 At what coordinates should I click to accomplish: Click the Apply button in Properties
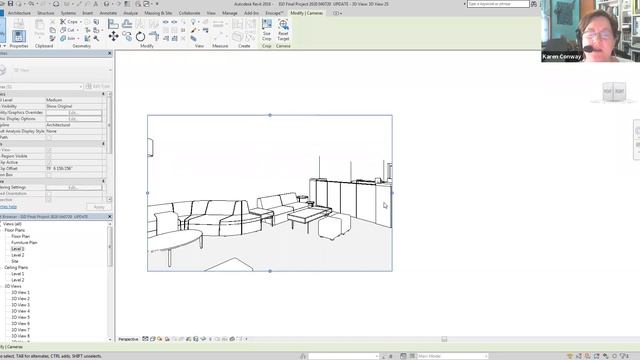point(98,207)
